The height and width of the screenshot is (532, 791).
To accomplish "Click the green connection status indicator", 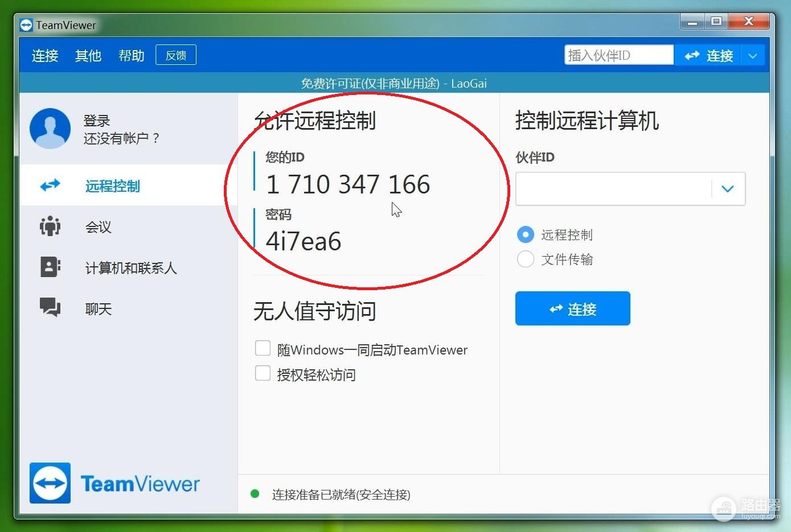I will tap(255, 494).
